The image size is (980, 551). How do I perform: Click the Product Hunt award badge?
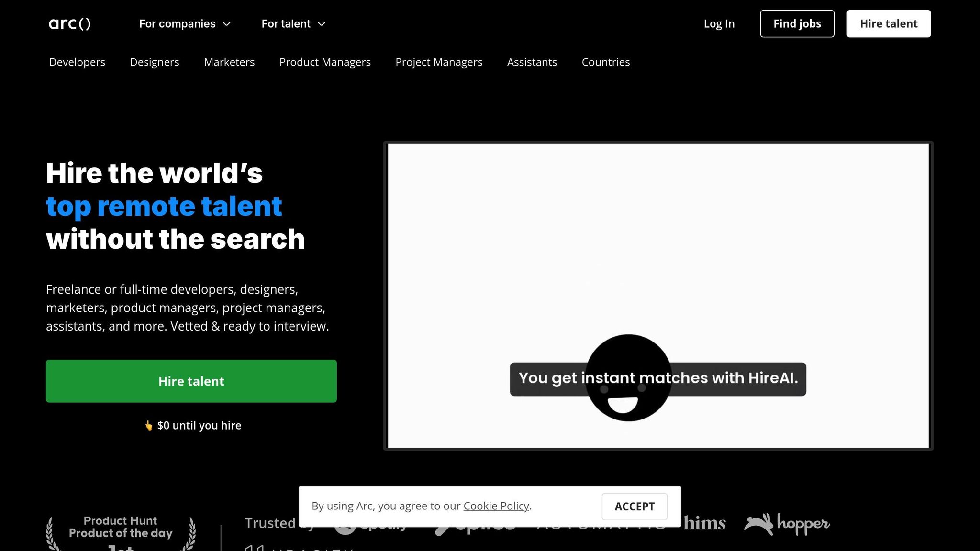pyautogui.click(x=121, y=532)
